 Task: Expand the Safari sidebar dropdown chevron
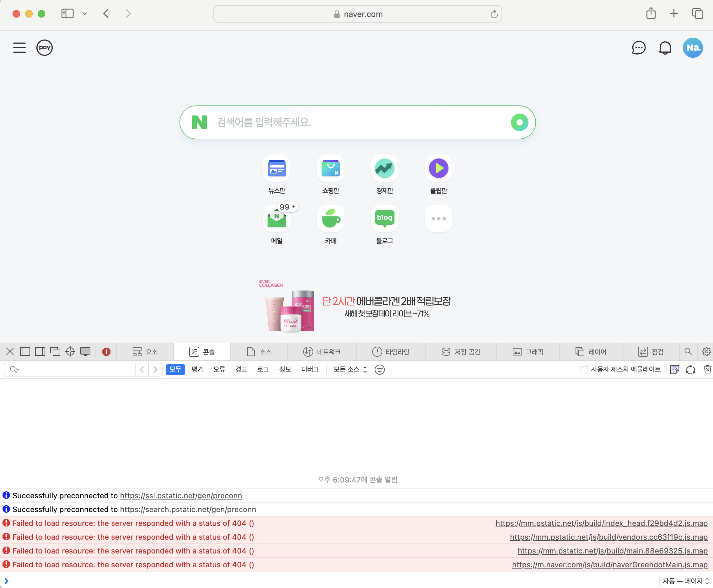(x=85, y=13)
